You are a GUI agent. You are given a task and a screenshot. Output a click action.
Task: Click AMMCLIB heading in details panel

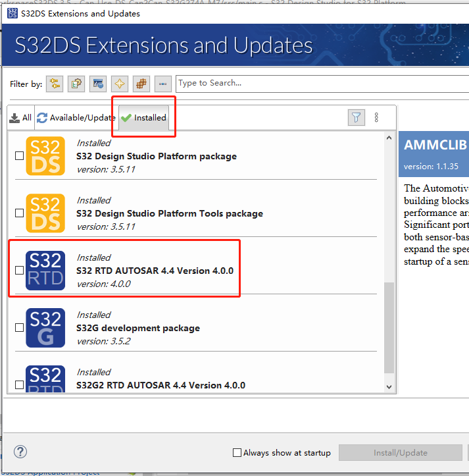click(x=435, y=145)
